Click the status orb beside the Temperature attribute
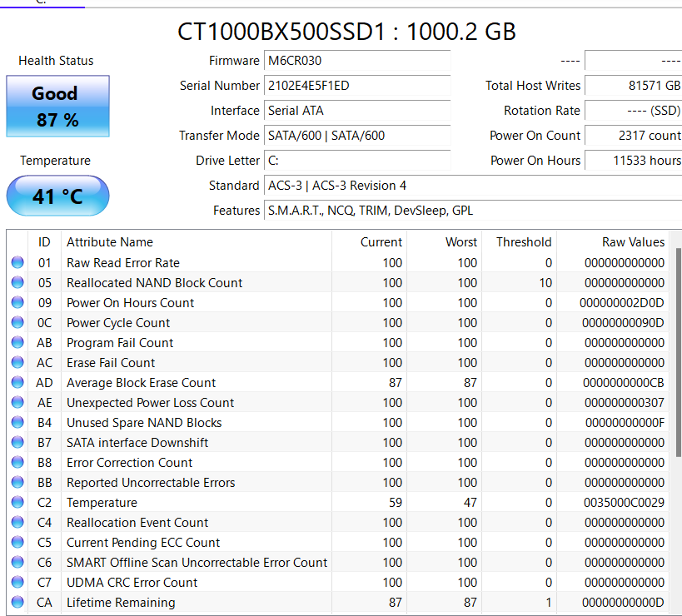Image resolution: width=682 pixels, height=616 pixels. pos(17,503)
